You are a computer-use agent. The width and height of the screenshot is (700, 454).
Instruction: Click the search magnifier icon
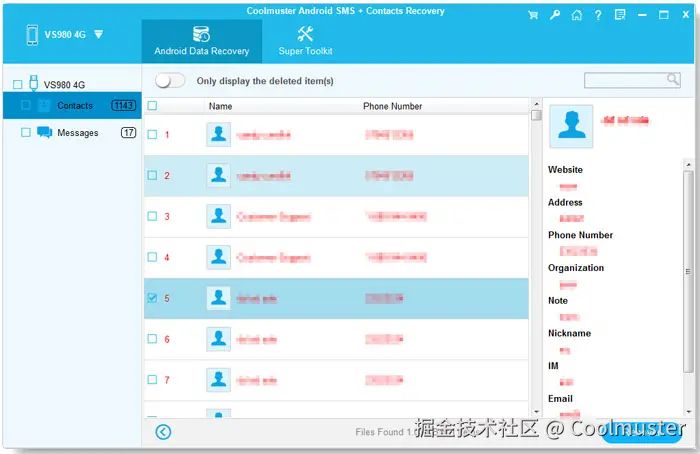click(x=673, y=79)
